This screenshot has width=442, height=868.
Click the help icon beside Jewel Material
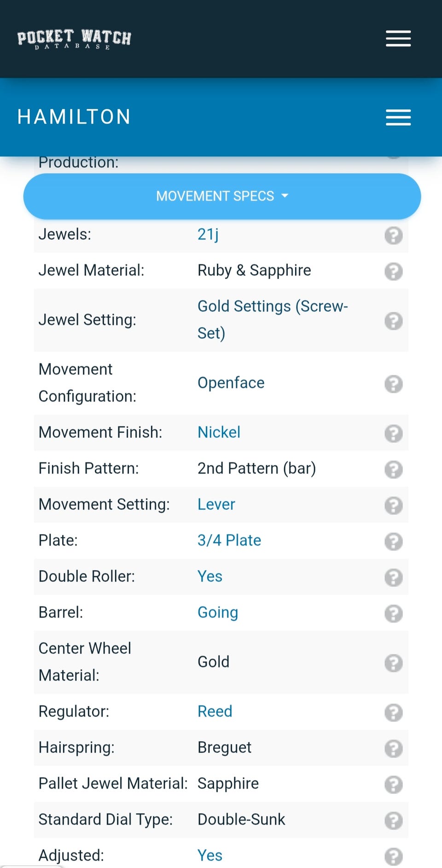[x=394, y=271]
